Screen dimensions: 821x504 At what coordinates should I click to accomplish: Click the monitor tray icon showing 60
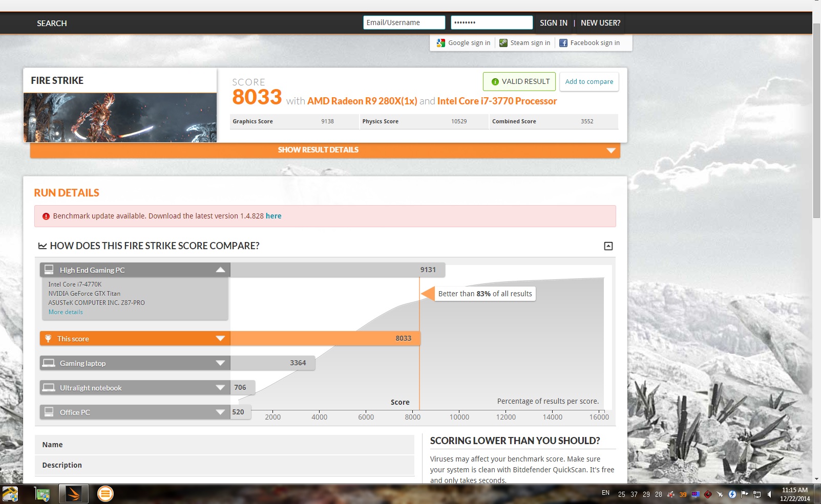tap(696, 494)
